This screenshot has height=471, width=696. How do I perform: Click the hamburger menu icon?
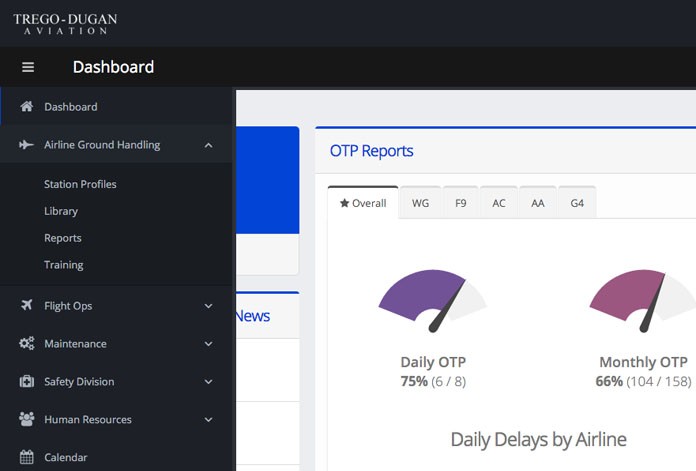pyautogui.click(x=28, y=67)
